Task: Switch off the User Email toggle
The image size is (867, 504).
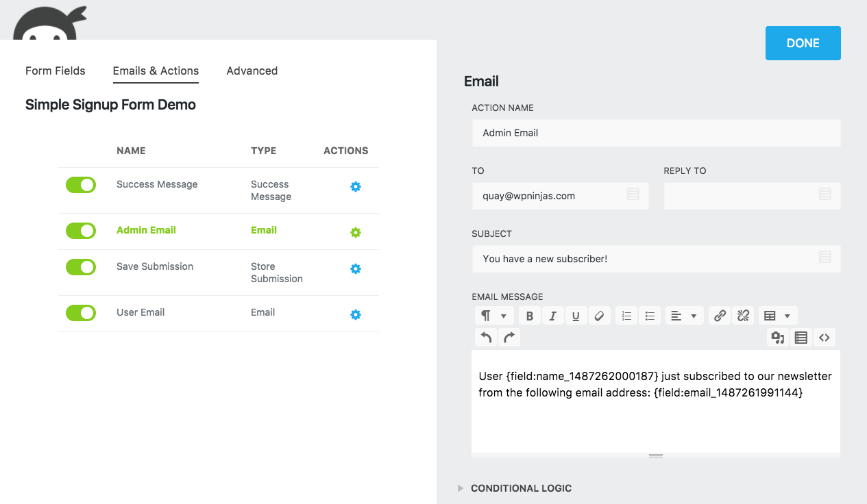Action: [81, 313]
